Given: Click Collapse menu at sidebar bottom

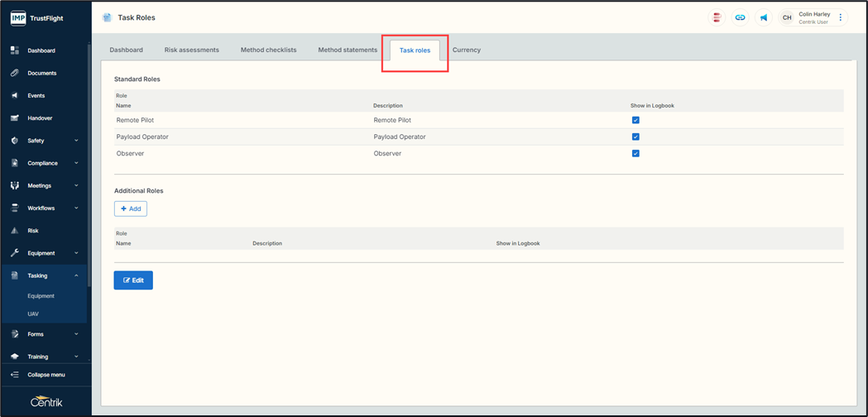Looking at the screenshot, I should click(x=46, y=375).
